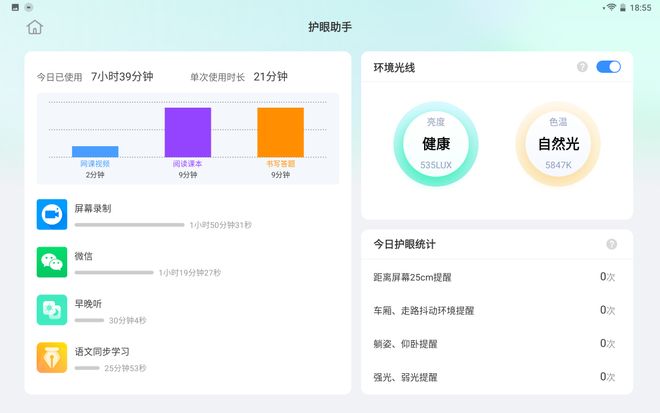The image size is (660, 413).
Task: Click the 早晚听 usage progress bar
Action: pos(89,320)
